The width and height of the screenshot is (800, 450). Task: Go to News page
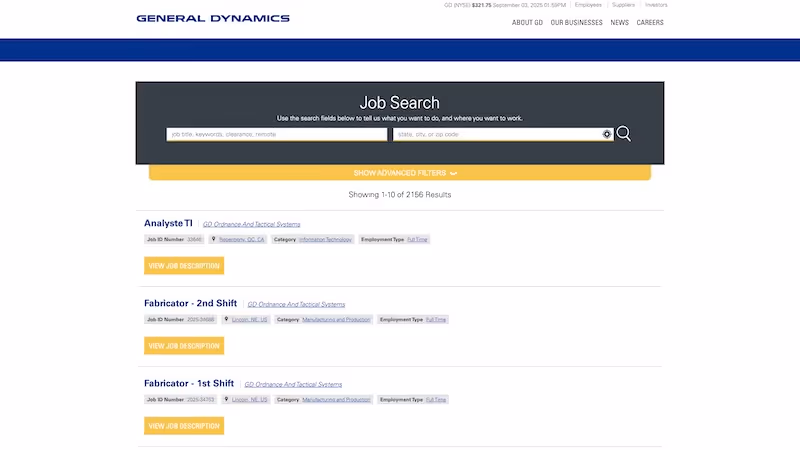(619, 22)
